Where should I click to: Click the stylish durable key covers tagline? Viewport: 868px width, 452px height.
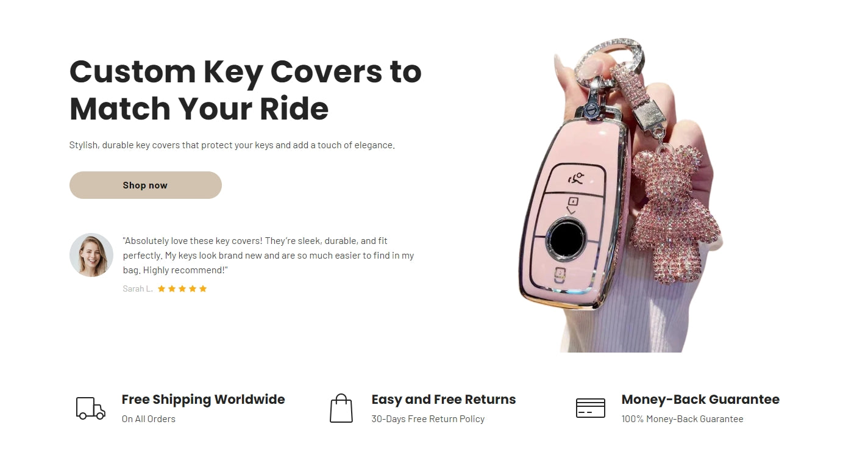coord(232,145)
